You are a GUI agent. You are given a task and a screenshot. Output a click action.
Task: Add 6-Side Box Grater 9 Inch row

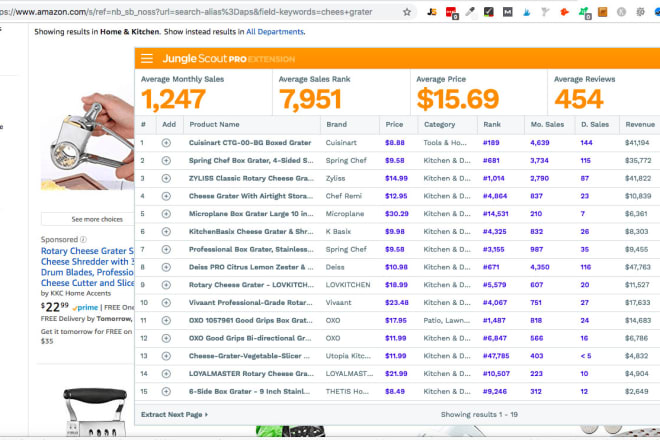point(166,392)
